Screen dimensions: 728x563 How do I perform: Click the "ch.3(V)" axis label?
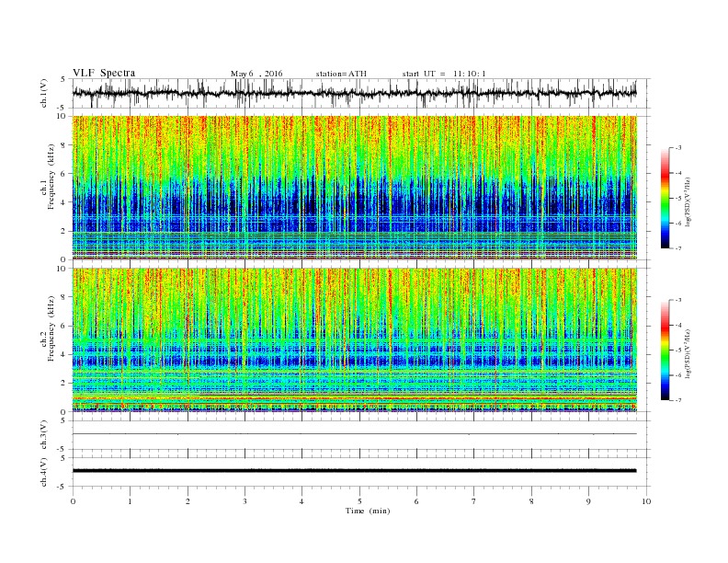(x=43, y=435)
